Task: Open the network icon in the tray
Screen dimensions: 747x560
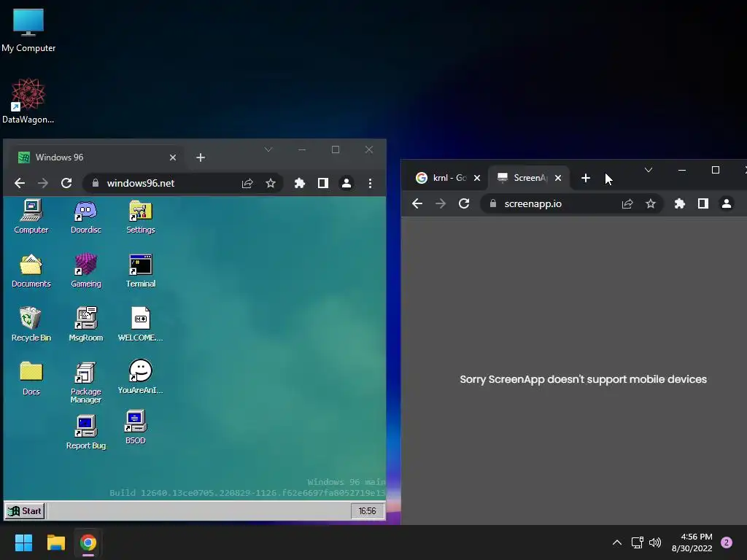Action: (x=638, y=542)
